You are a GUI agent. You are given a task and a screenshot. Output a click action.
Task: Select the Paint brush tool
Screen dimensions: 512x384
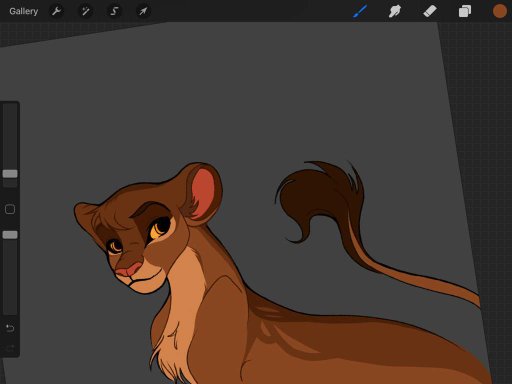pos(360,11)
